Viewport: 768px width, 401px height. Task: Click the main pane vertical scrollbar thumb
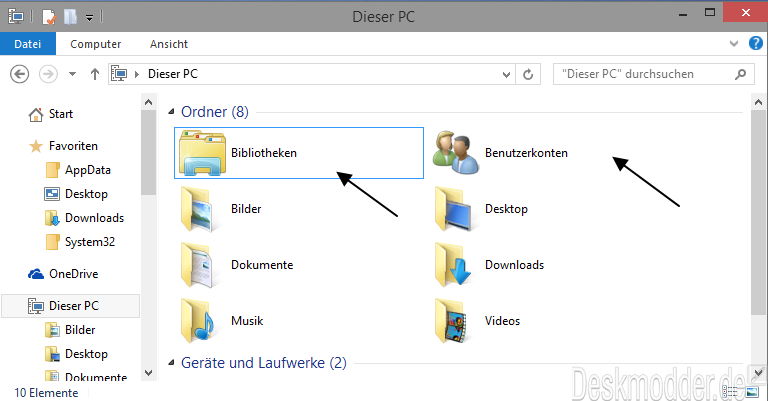click(758, 213)
